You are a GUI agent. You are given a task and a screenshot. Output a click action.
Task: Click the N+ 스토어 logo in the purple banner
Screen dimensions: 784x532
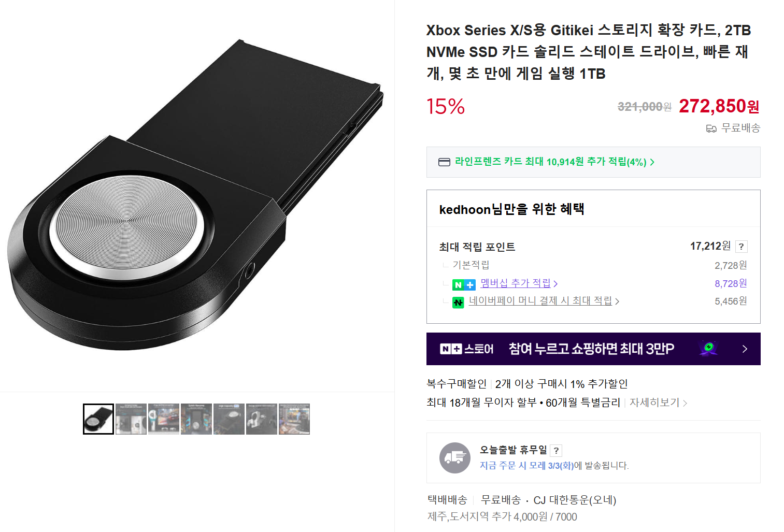coord(466,349)
